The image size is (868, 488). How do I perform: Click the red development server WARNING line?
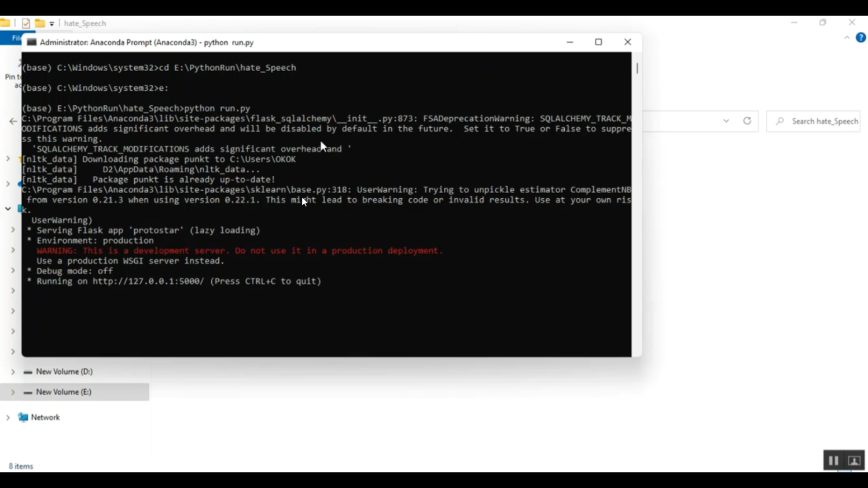coord(240,251)
